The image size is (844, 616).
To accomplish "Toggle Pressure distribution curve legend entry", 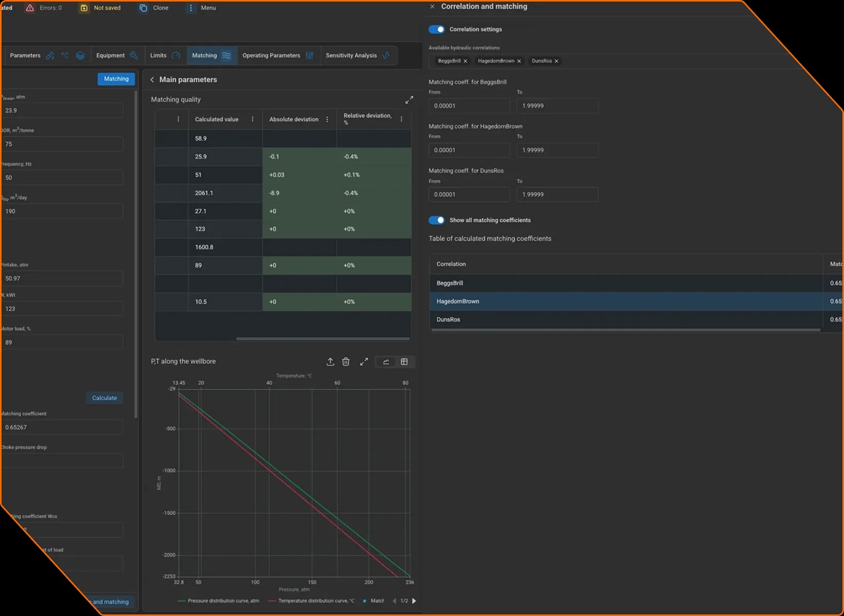I will [x=218, y=601].
